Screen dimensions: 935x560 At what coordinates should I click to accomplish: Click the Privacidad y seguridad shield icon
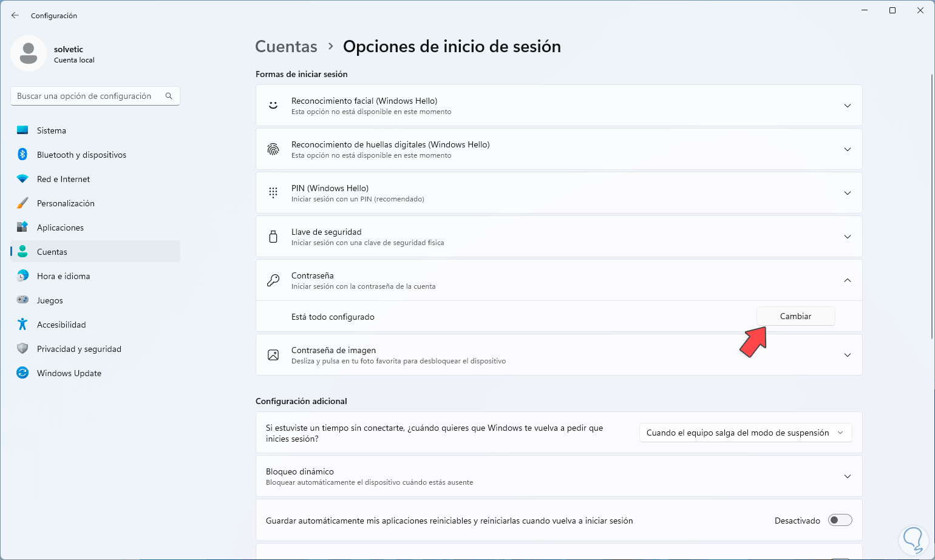pos(22,349)
